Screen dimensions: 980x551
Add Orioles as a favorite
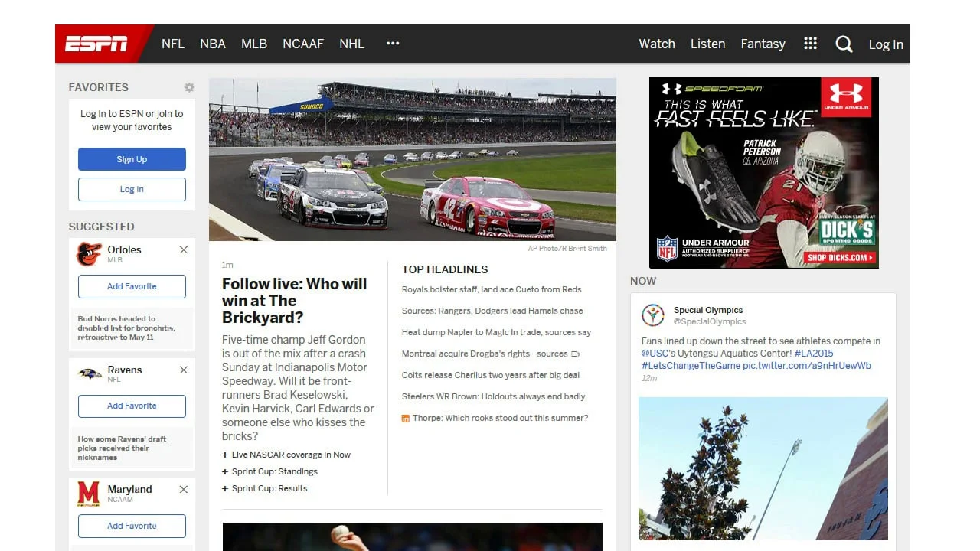pyautogui.click(x=132, y=286)
